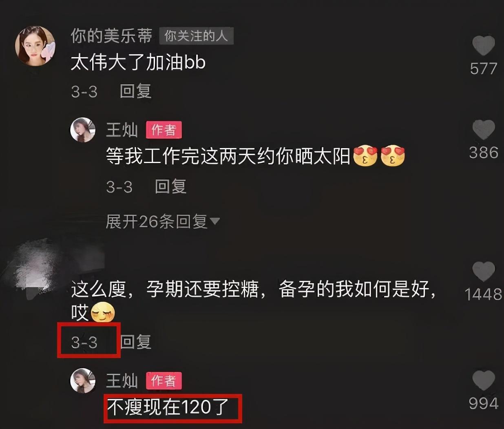Select the 作者 badge on first author reply
The width and height of the screenshot is (504, 429).
click(164, 130)
